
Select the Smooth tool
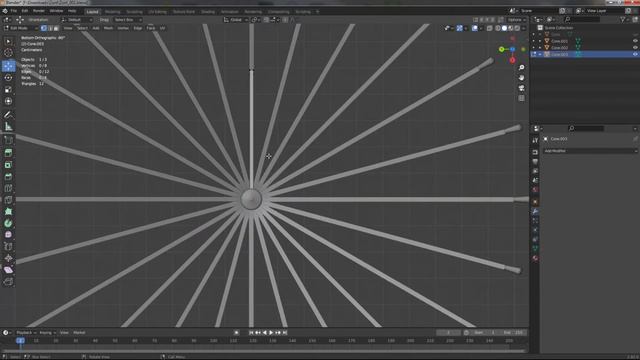coord(8,235)
